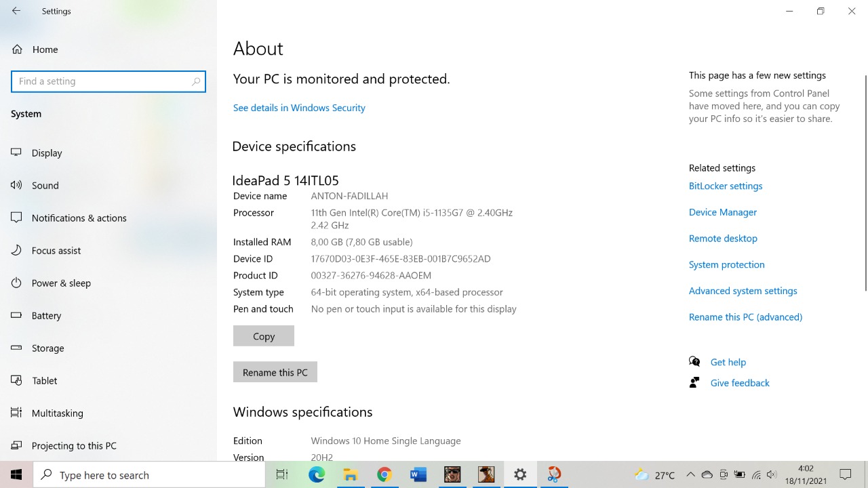Click the Find a setting search field
This screenshot has width=868, height=488.
pos(108,81)
